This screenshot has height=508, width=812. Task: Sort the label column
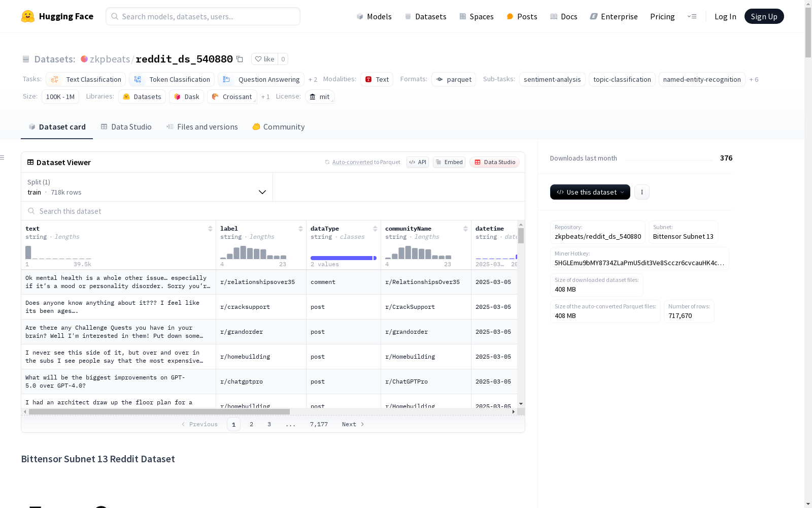[x=300, y=229]
